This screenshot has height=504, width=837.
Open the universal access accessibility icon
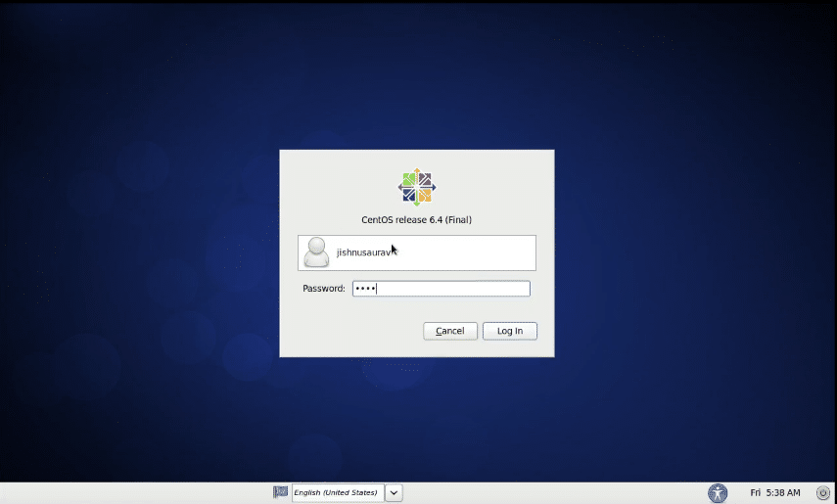click(x=718, y=493)
